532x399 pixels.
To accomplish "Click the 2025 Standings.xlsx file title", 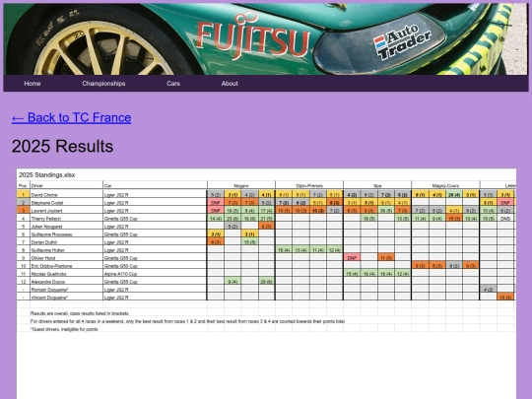I will click(x=47, y=175).
